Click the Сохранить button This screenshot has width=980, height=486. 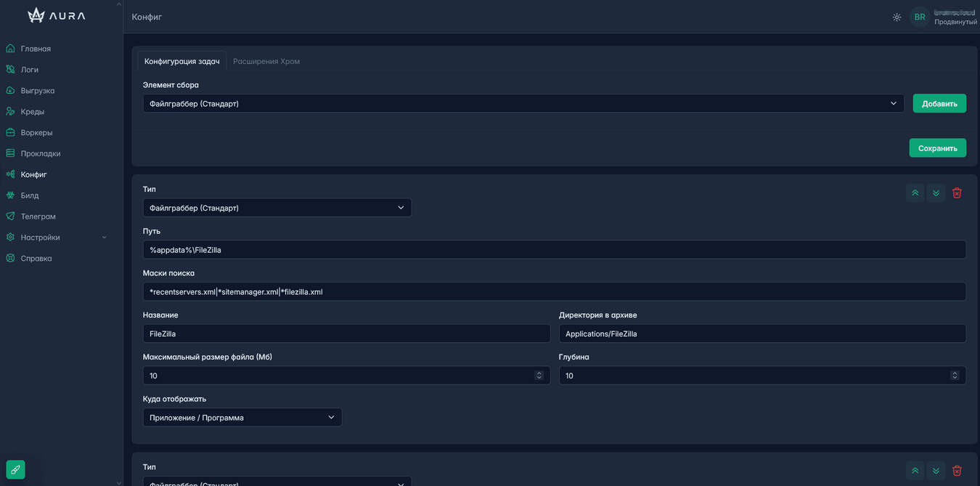937,147
